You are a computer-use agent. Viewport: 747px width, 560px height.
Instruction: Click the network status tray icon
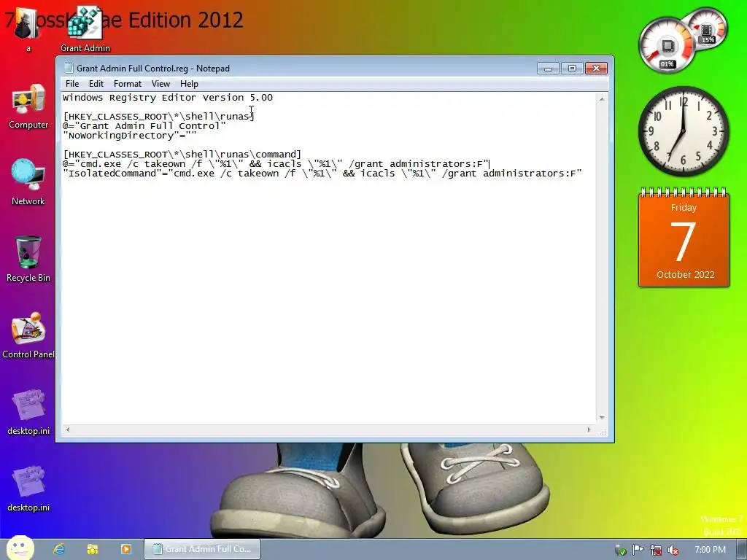(656, 550)
